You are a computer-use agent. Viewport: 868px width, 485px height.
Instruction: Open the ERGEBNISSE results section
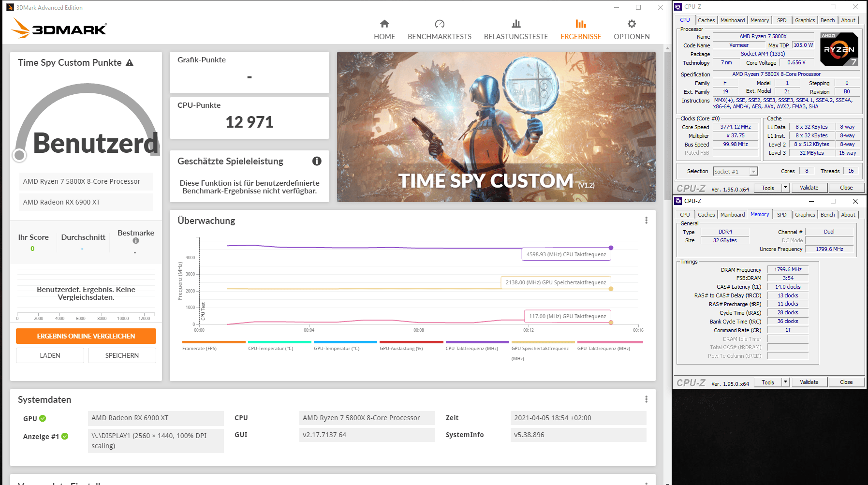(581, 30)
